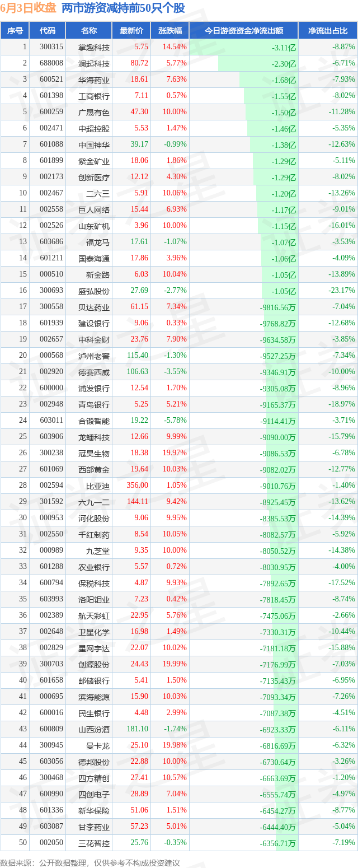
Task: Select stock name 洛阳钼业
Action: click(x=94, y=600)
